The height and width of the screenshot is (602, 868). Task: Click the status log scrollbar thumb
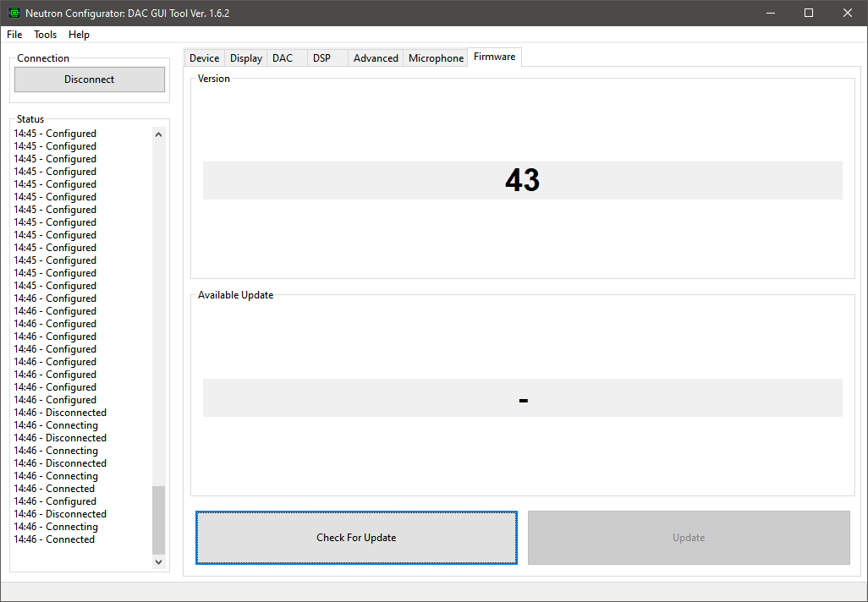(x=158, y=519)
